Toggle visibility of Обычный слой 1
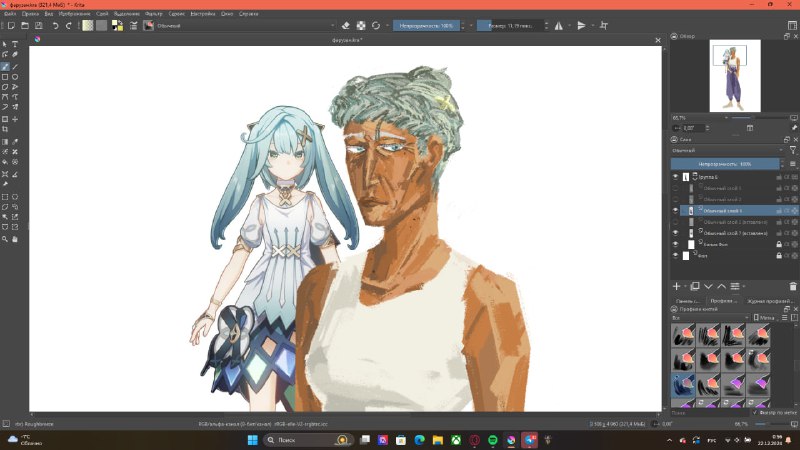 [676, 188]
